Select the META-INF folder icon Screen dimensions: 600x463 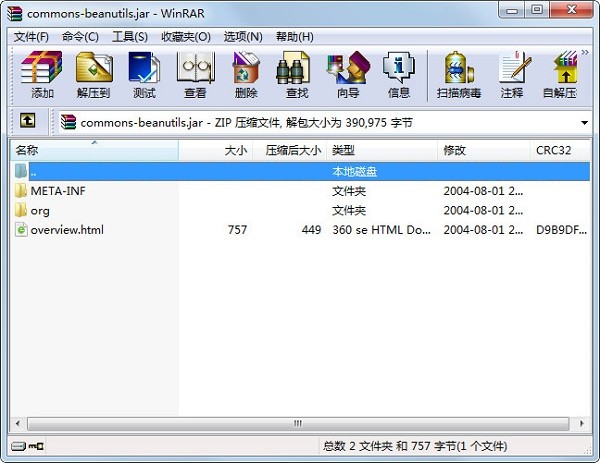pyautogui.click(x=21, y=191)
